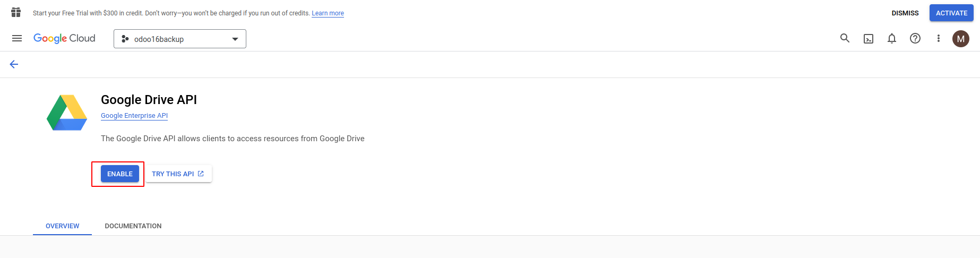
Task: Click the gift icon in trial banner
Action: pyautogui.click(x=16, y=13)
